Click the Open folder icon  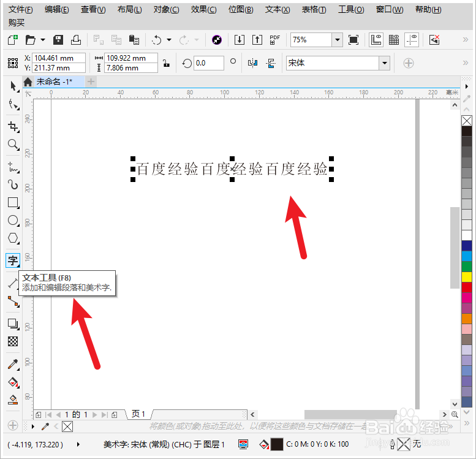pos(31,40)
